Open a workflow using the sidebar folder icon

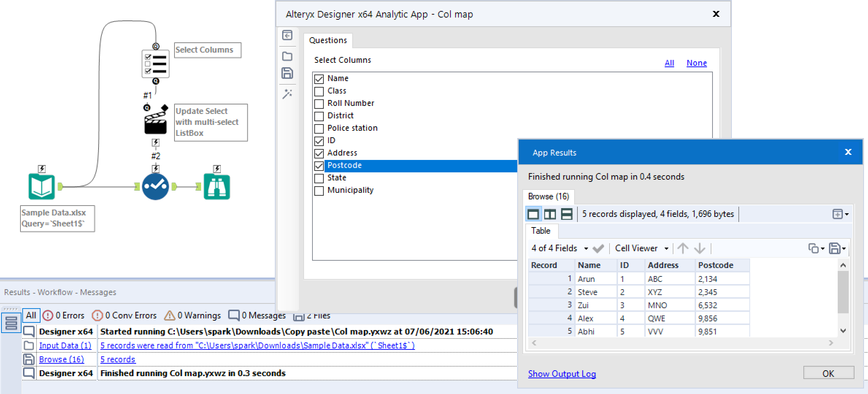tap(288, 56)
